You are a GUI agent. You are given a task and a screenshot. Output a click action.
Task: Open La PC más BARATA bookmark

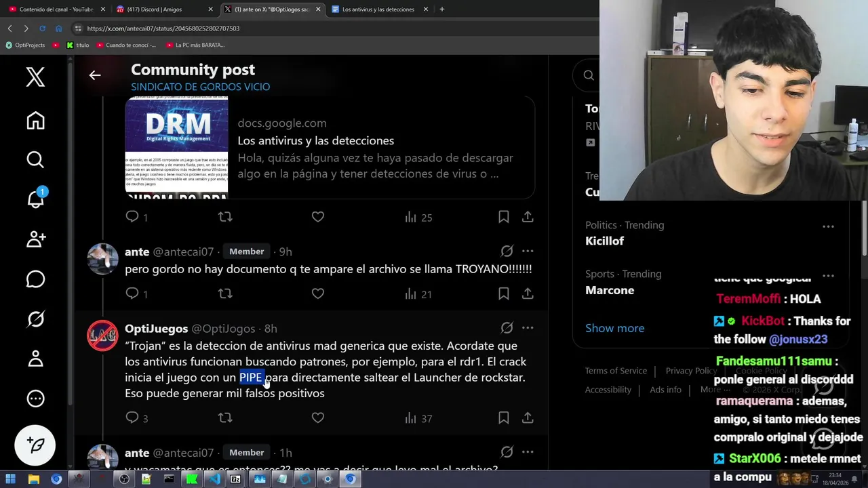pos(195,45)
